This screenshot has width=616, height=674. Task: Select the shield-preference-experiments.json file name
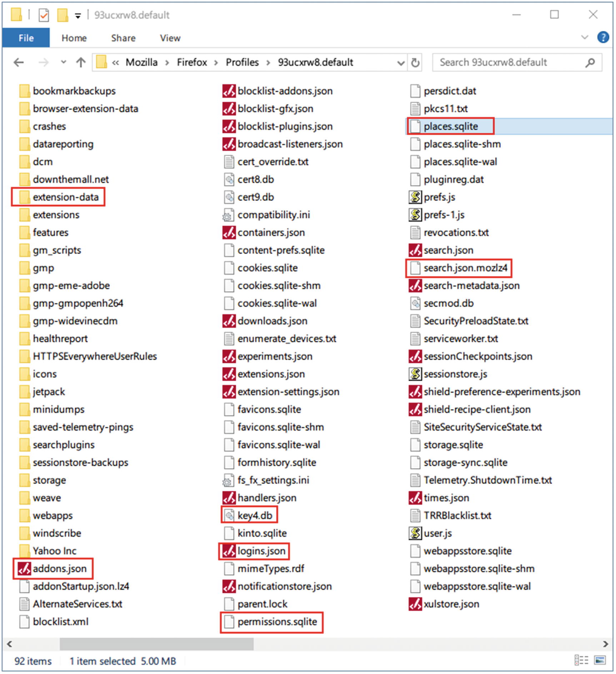click(502, 392)
